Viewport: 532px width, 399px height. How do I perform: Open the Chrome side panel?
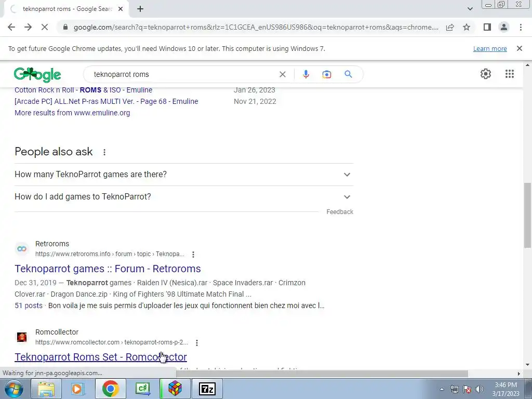(487, 27)
